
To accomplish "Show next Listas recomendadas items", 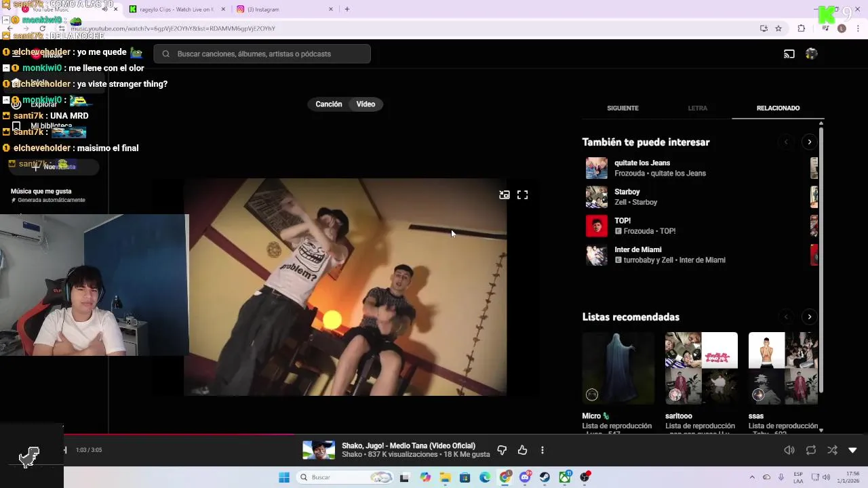I will 809,317.
